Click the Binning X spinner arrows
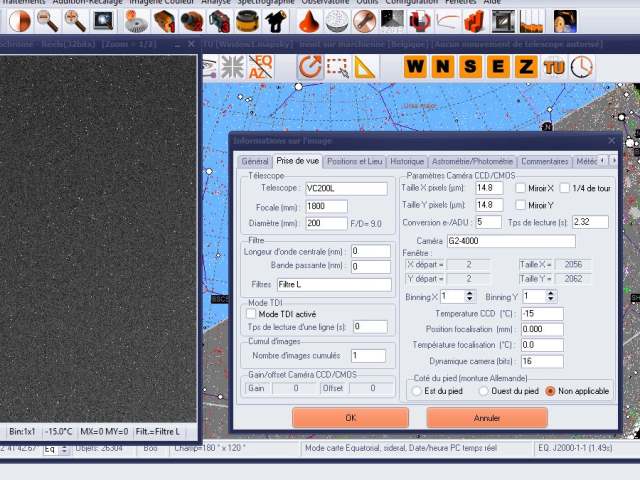The image size is (640, 480). coord(471,297)
